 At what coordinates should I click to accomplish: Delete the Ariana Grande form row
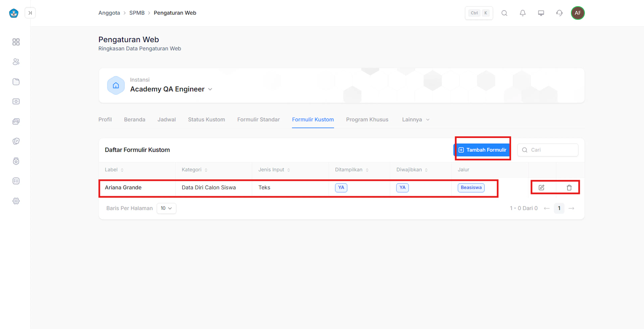569,187
